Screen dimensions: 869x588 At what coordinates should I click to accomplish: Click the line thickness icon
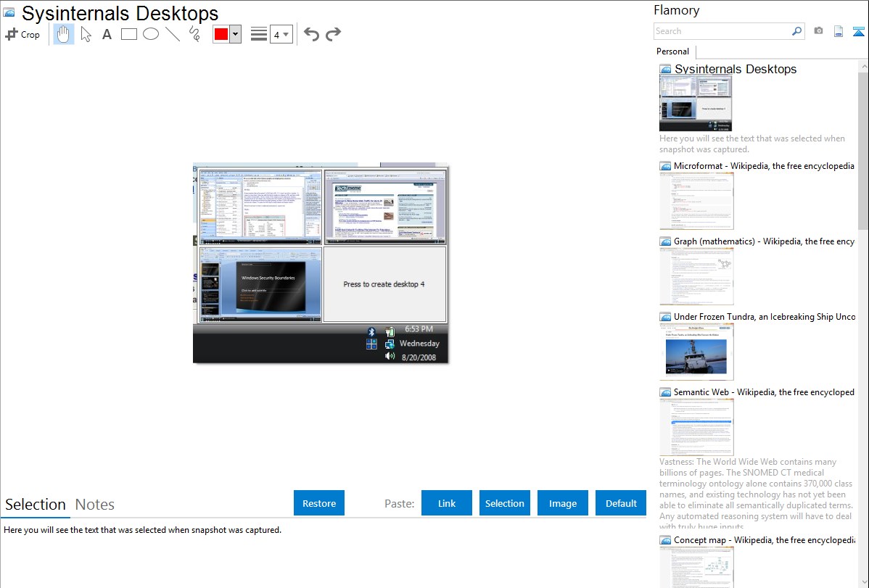[x=259, y=34]
